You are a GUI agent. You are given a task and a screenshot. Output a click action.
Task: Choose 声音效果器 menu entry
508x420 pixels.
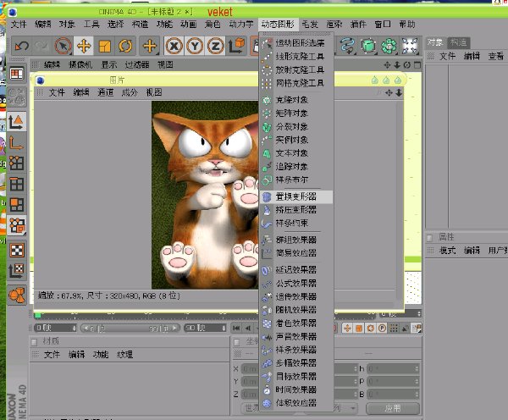point(296,336)
